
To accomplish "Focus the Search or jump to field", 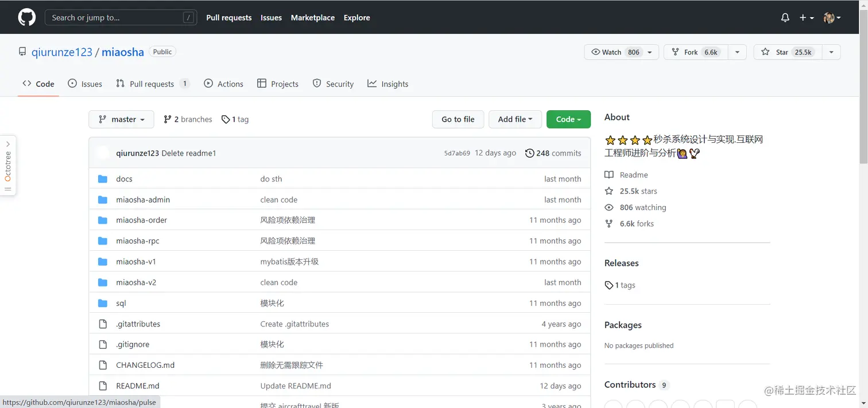I will pos(121,18).
